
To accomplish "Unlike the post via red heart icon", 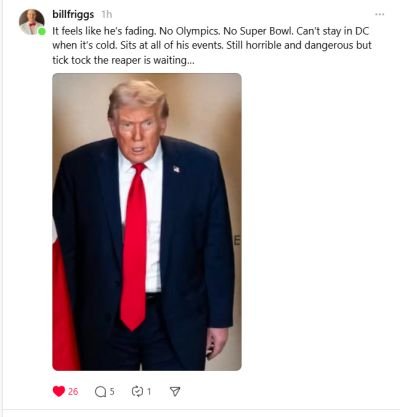I will click(x=59, y=391).
